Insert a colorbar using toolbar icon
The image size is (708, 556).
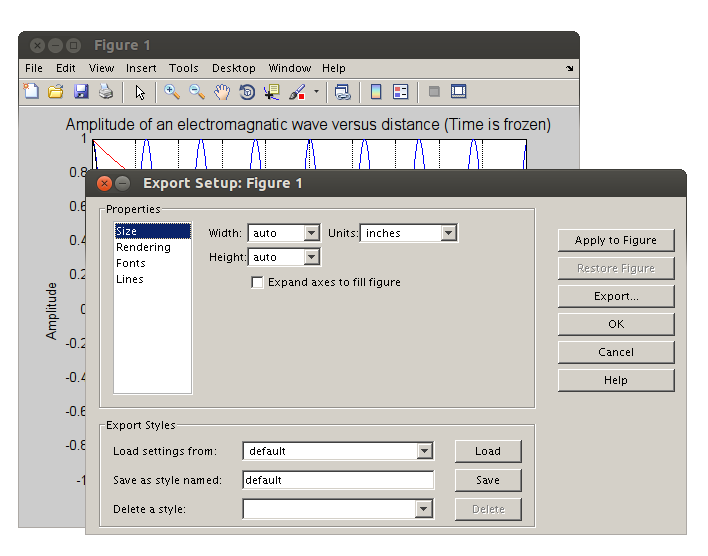click(x=376, y=92)
